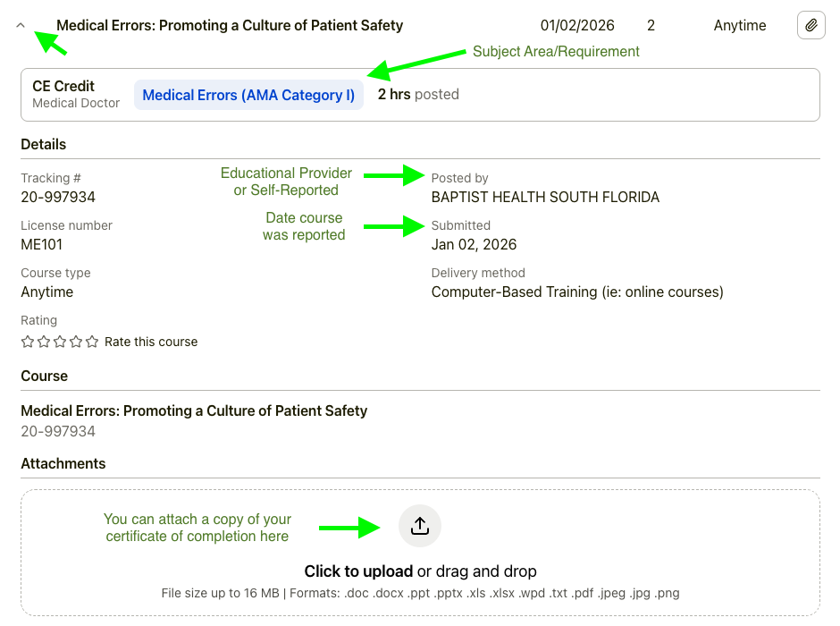Click the upload arrow icon
Screen dimensions: 840x626
(x=420, y=526)
